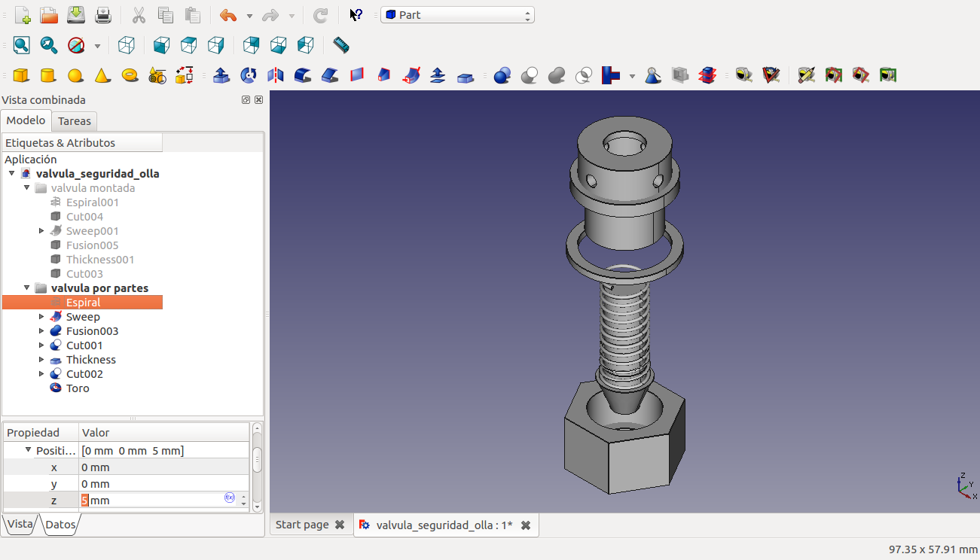Save the document with Save icon
980x560 pixels.
click(x=76, y=15)
